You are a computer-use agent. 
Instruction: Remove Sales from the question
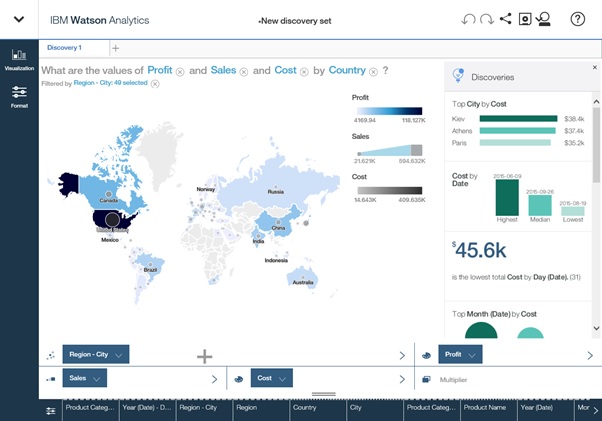243,71
